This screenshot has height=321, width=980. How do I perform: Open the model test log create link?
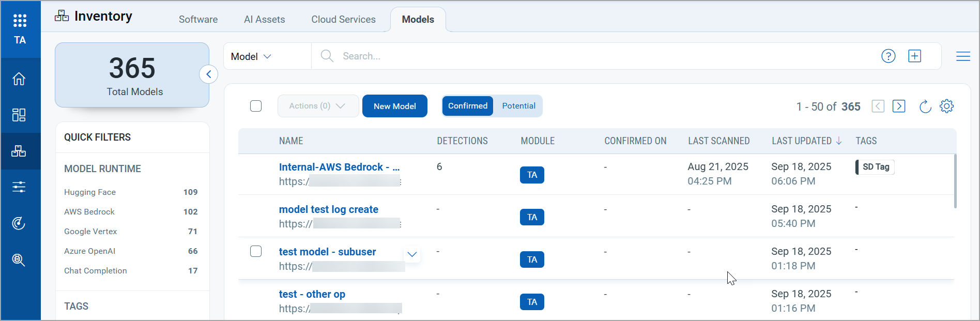tap(329, 209)
